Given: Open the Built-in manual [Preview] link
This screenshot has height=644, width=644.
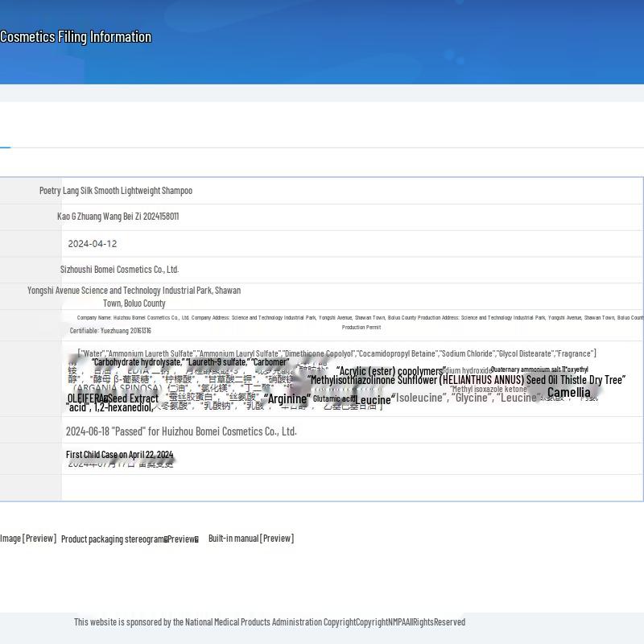Looking at the screenshot, I should pos(251,539).
